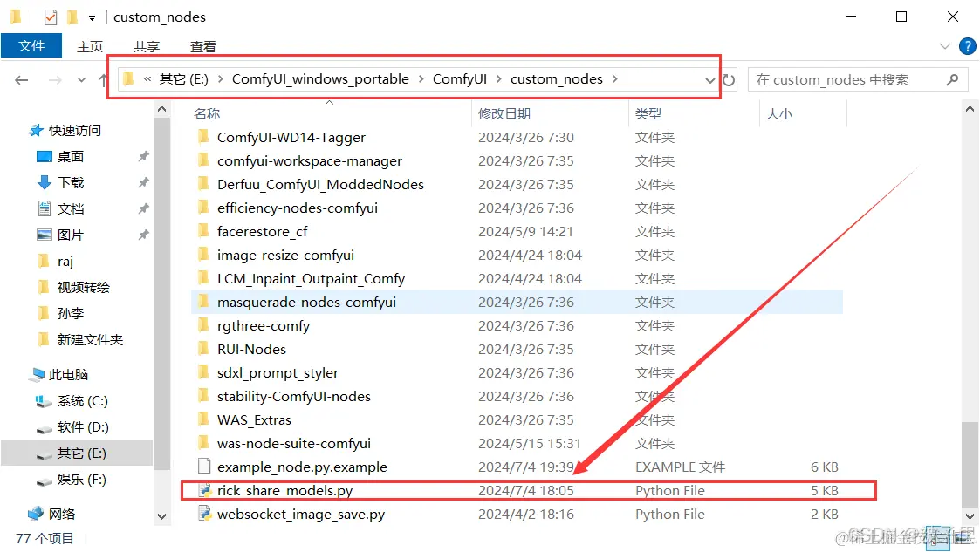980x552 pixels.
Task: Open the recent locations dropdown arrow
Action: pyautogui.click(x=81, y=80)
